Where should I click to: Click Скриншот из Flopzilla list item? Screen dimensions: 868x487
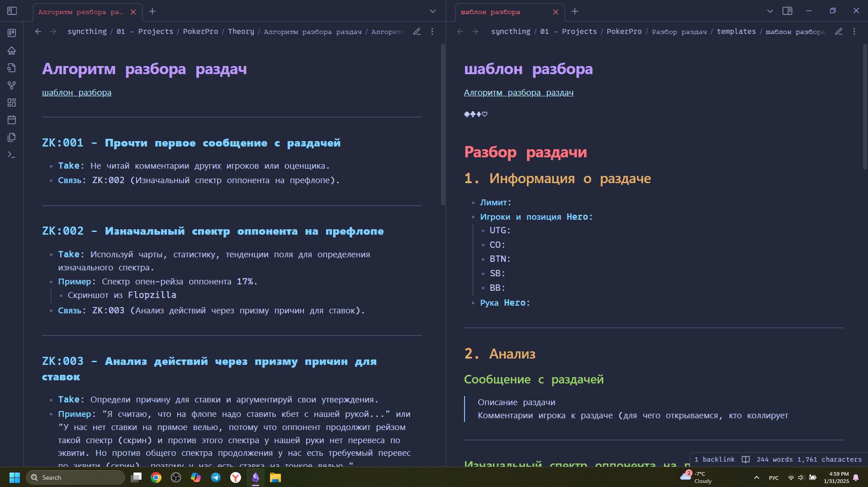click(x=122, y=295)
